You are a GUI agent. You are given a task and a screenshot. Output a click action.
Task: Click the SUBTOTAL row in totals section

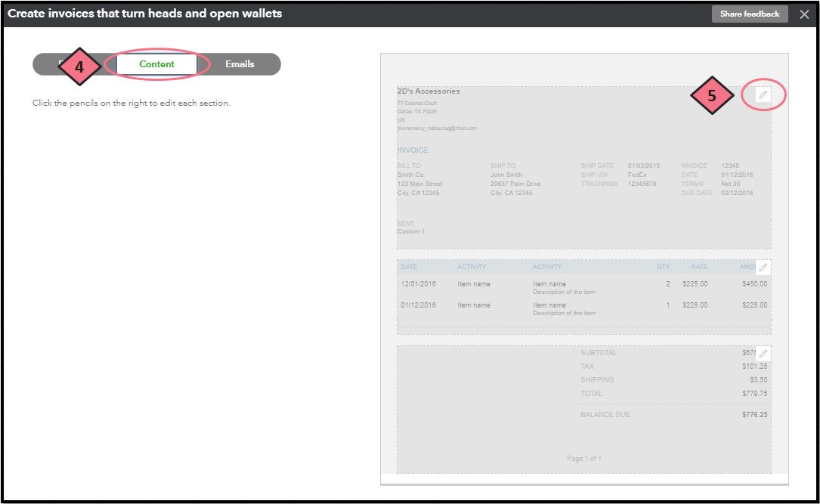(642, 352)
